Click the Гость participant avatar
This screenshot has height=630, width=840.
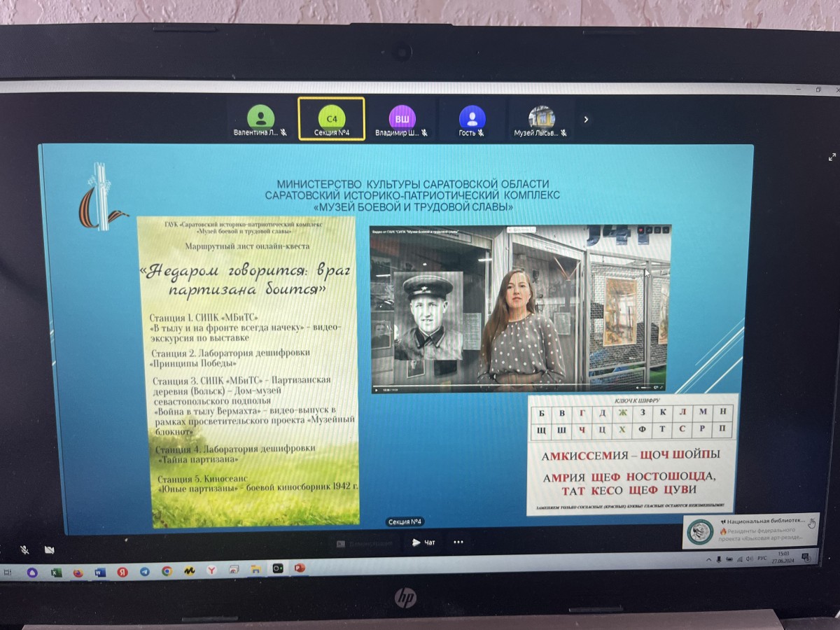(x=472, y=117)
